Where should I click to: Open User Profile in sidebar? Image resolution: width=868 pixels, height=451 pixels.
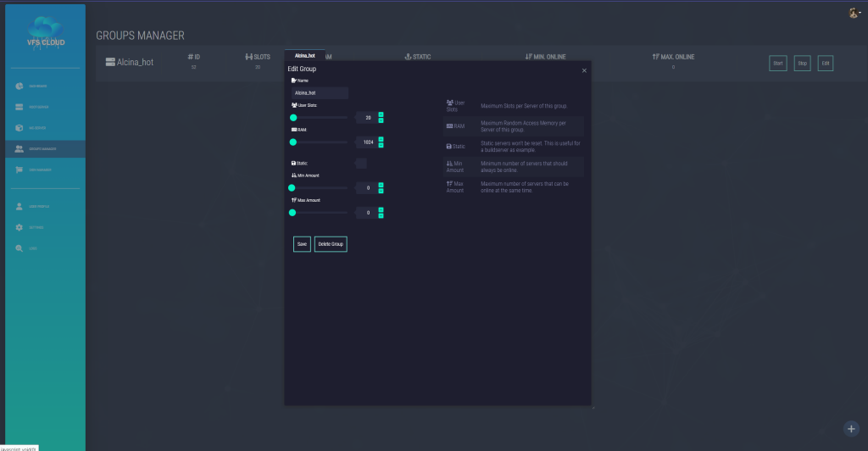point(19,206)
